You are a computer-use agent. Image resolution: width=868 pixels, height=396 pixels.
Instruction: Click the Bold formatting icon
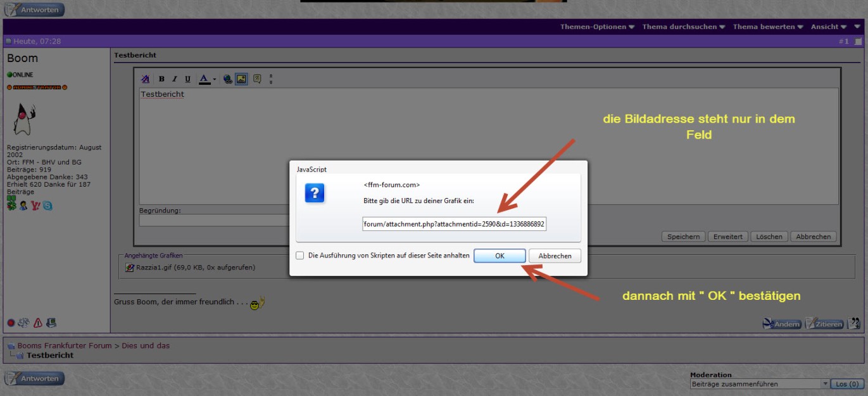click(x=161, y=79)
